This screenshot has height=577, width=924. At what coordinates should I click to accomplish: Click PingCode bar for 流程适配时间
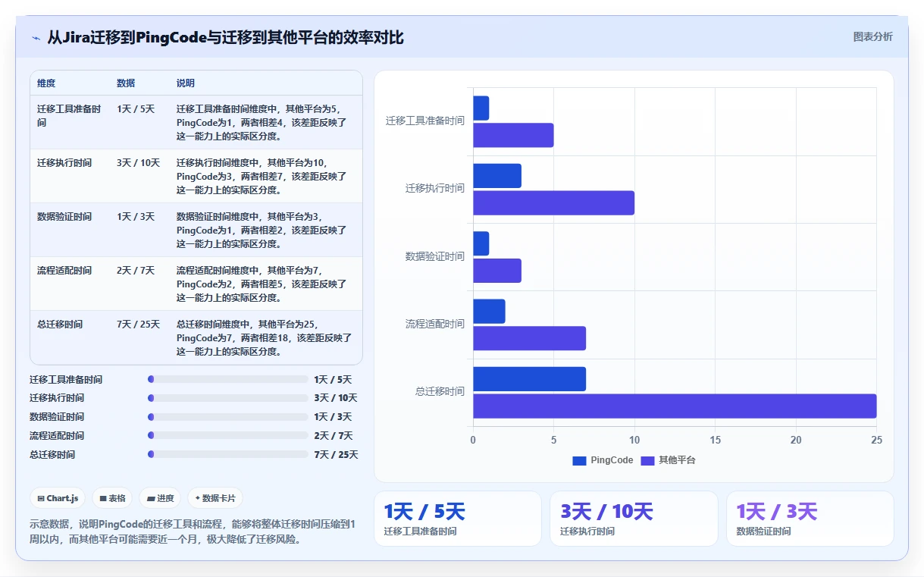489,312
